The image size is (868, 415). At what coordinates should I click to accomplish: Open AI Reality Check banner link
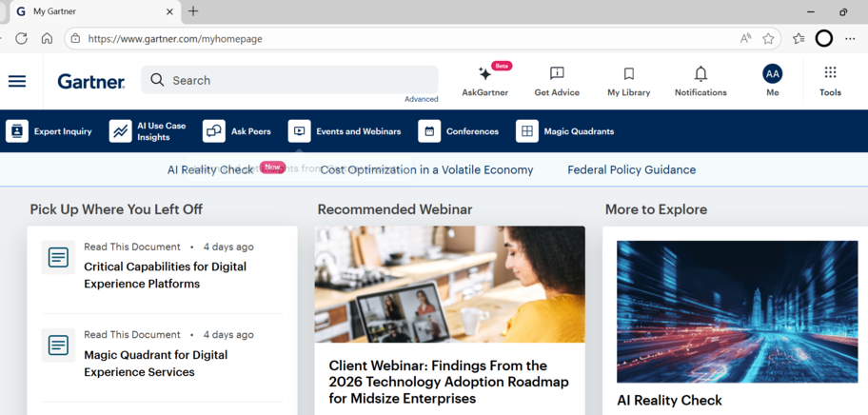(210, 169)
